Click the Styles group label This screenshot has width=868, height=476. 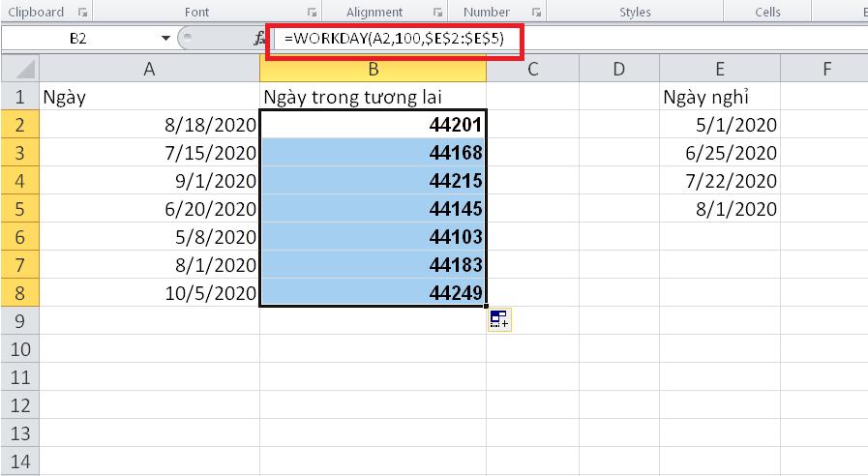point(635,13)
